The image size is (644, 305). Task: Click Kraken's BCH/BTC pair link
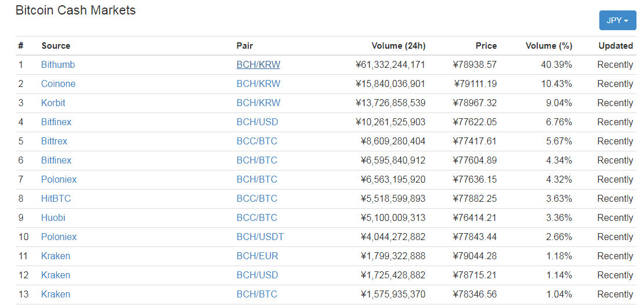click(x=256, y=295)
